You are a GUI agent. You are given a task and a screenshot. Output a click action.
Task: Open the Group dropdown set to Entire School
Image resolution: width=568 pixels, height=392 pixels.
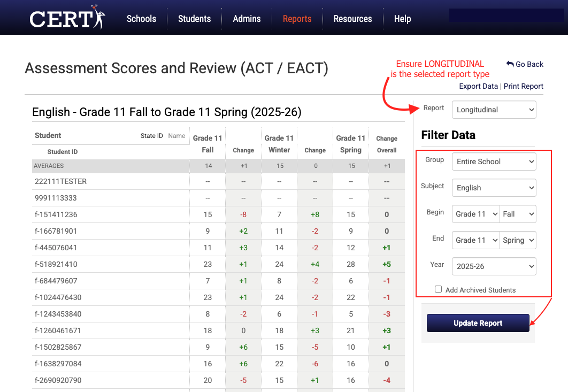[x=494, y=162]
